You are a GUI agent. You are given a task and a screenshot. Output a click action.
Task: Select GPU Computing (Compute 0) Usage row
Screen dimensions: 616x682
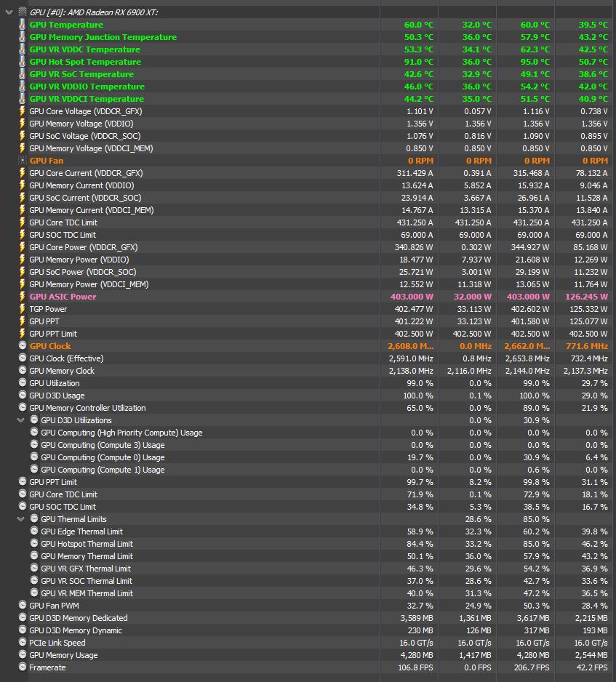pos(103,457)
